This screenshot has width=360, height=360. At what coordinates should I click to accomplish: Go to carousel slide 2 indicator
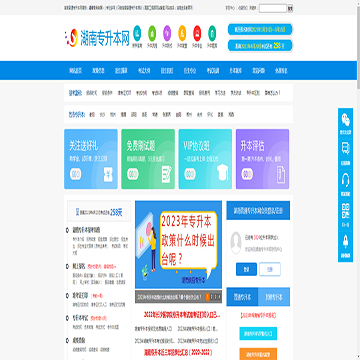click(x=212, y=296)
